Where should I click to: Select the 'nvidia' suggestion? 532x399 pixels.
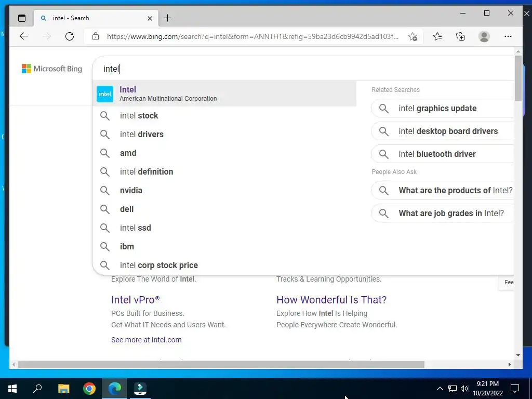pos(224,190)
